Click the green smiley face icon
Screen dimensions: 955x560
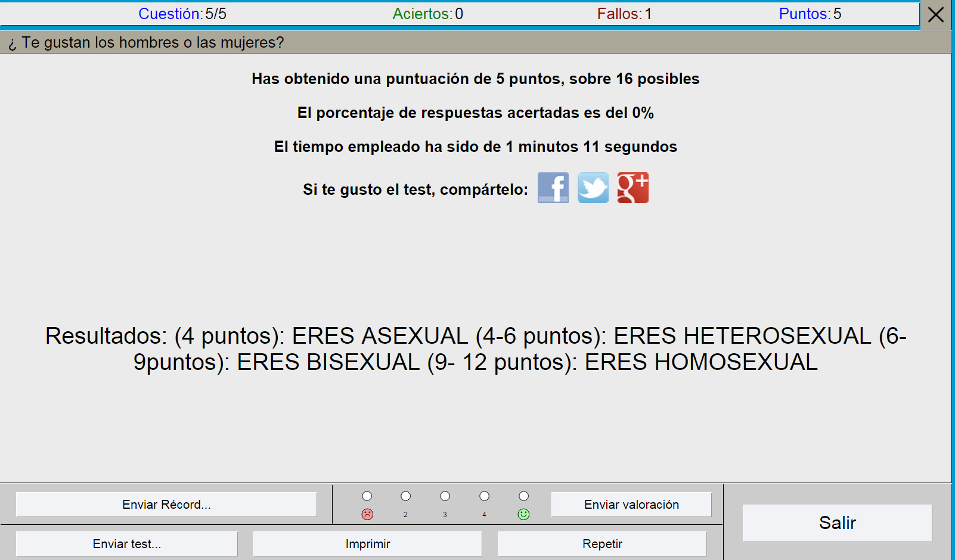tap(523, 514)
